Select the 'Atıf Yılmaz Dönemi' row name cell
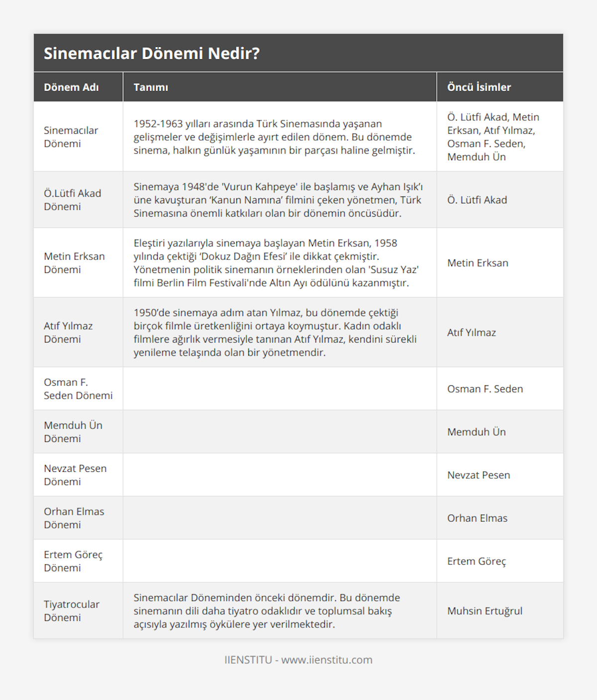Image resolution: width=597 pixels, height=700 pixels. coord(68,332)
